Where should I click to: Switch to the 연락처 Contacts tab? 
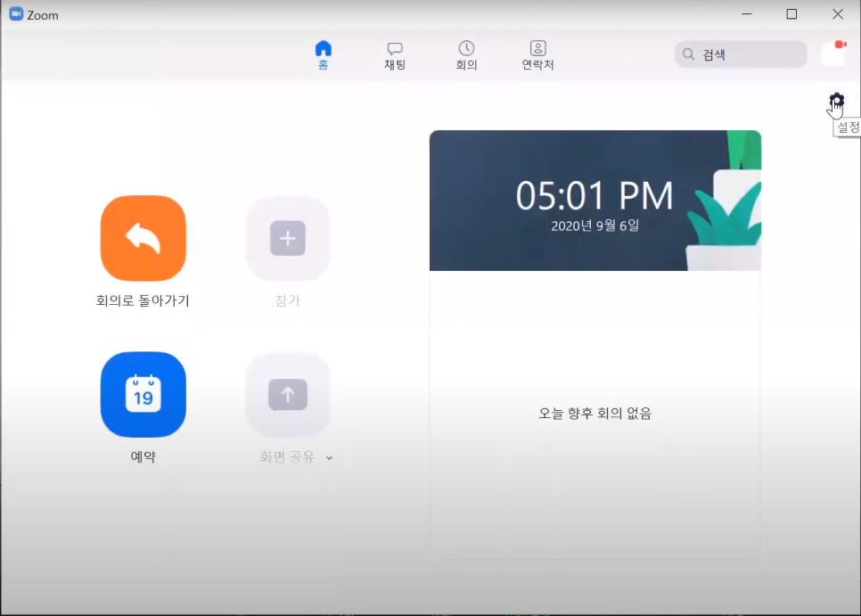(537, 56)
